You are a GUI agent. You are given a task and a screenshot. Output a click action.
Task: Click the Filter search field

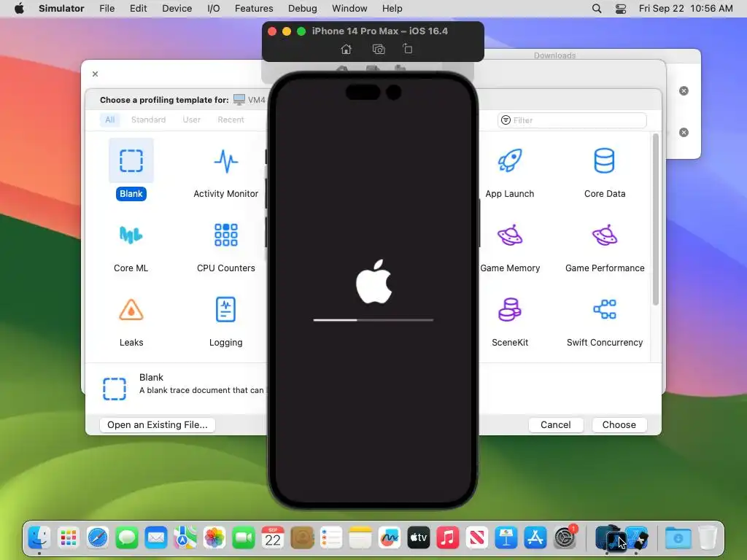[572, 120]
